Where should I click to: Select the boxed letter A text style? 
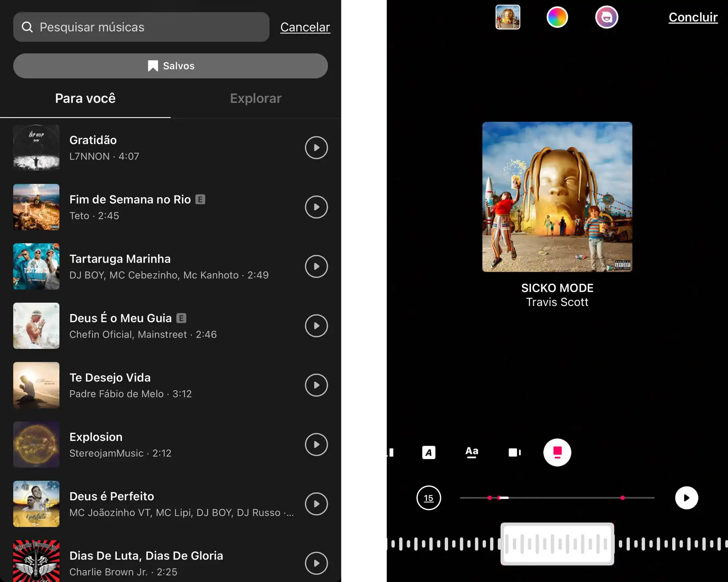coord(428,452)
